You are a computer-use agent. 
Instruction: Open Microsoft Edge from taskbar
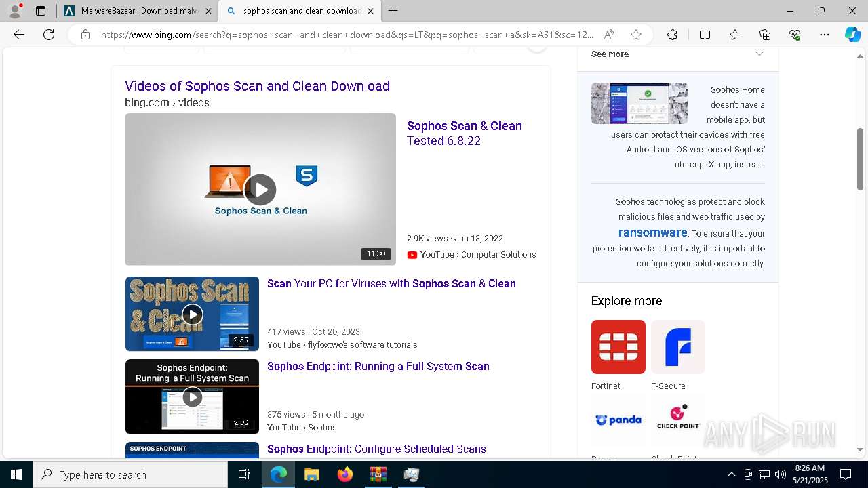279,474
